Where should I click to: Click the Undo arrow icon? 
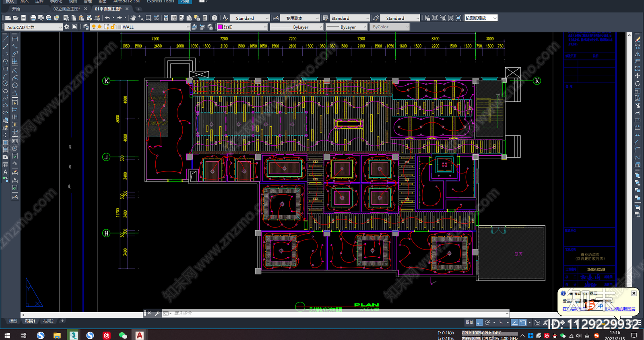(107, 18)
